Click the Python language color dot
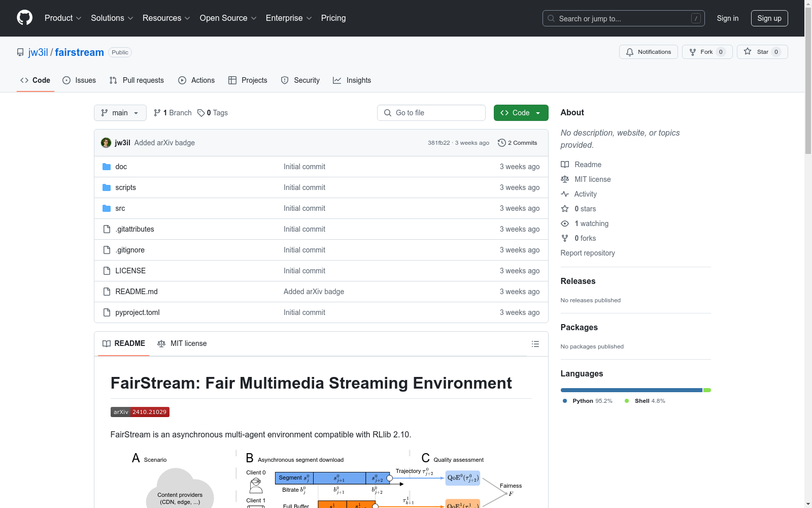The image size is (812, 508). [x=565, y=401]
